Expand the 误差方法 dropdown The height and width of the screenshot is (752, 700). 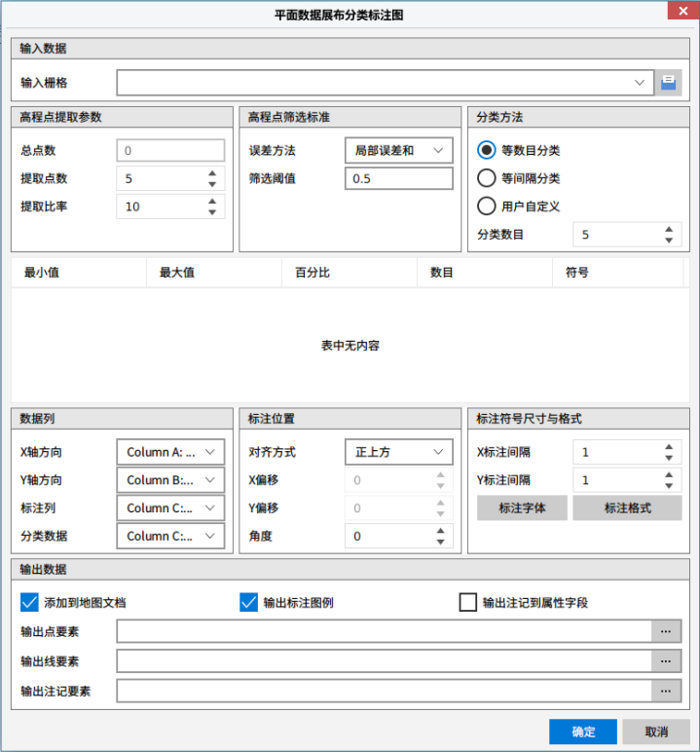coord(439,150)
